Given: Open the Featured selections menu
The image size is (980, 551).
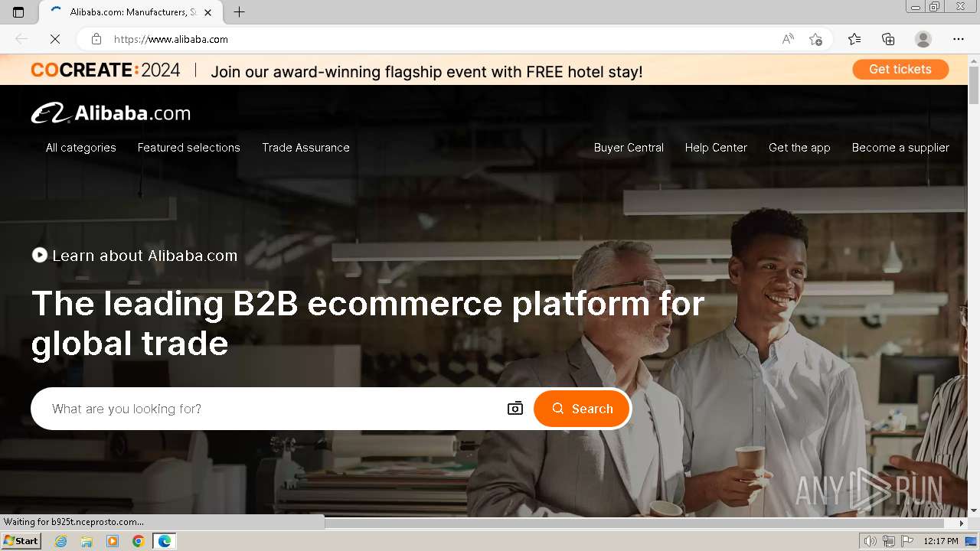Looking at the screenshot, I should [x=189, y=148].
